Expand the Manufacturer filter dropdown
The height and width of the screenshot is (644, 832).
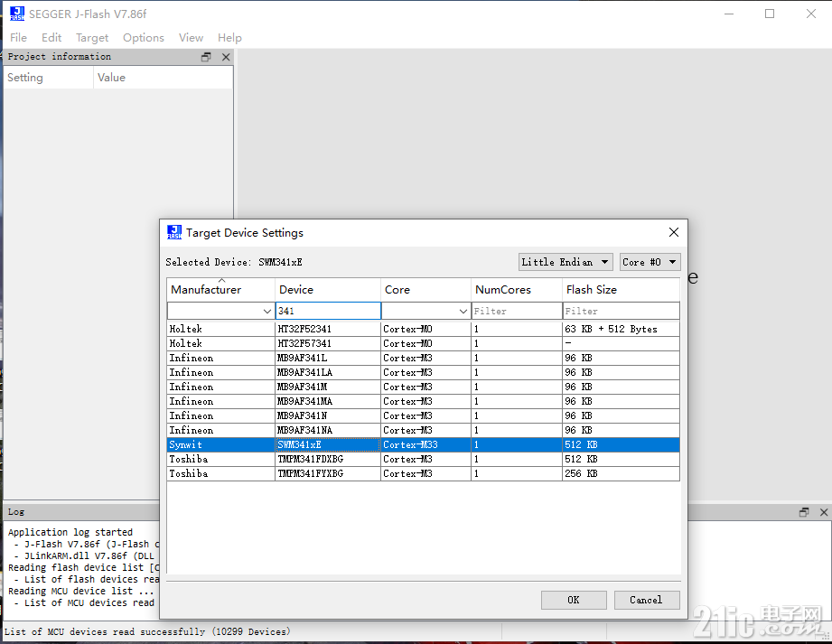(266, 312)
